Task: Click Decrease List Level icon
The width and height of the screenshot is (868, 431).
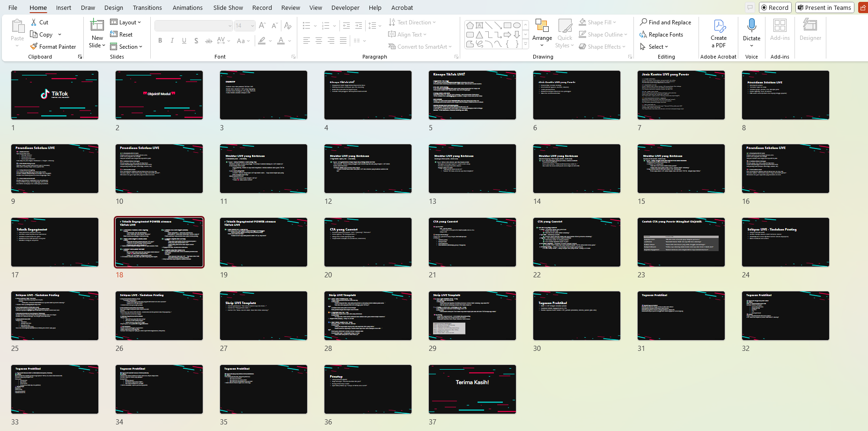Action: coord(346,25)
